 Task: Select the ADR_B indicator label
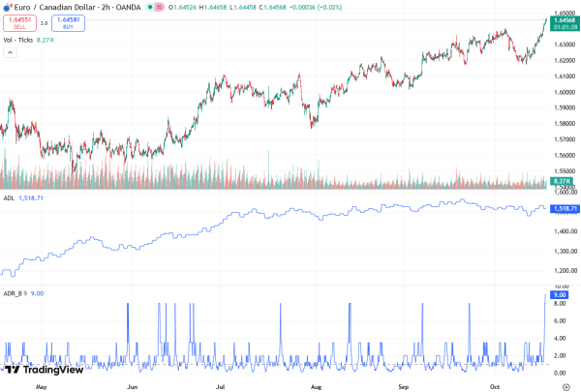click(x=14, y=292)
